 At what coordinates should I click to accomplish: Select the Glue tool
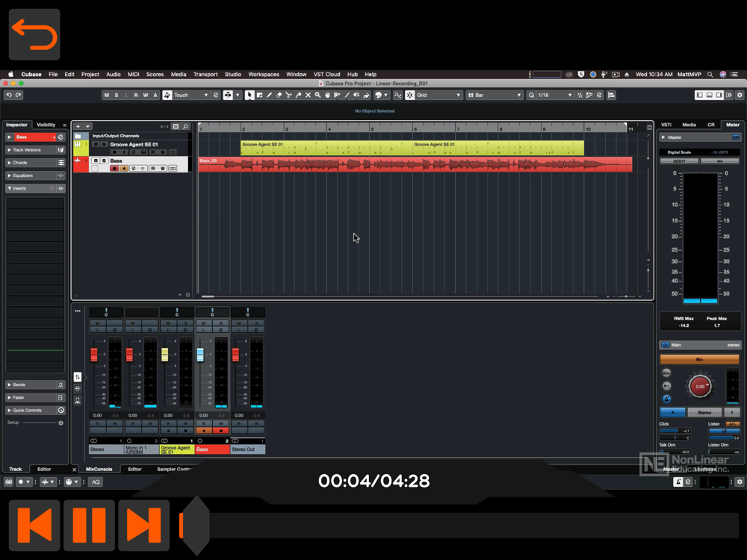pos(298,96)
